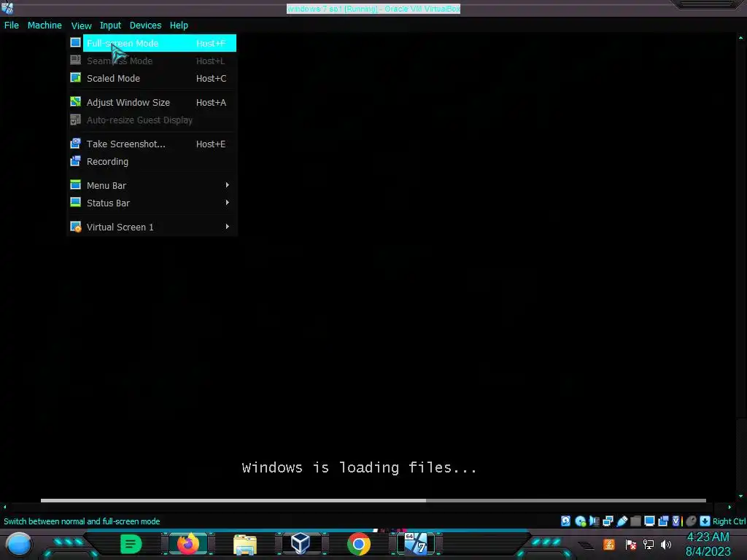Click the horizontal scrollbar right arrow
This screenshot has width=747, height=560.
pyautogui.click(x=729, y=507)
